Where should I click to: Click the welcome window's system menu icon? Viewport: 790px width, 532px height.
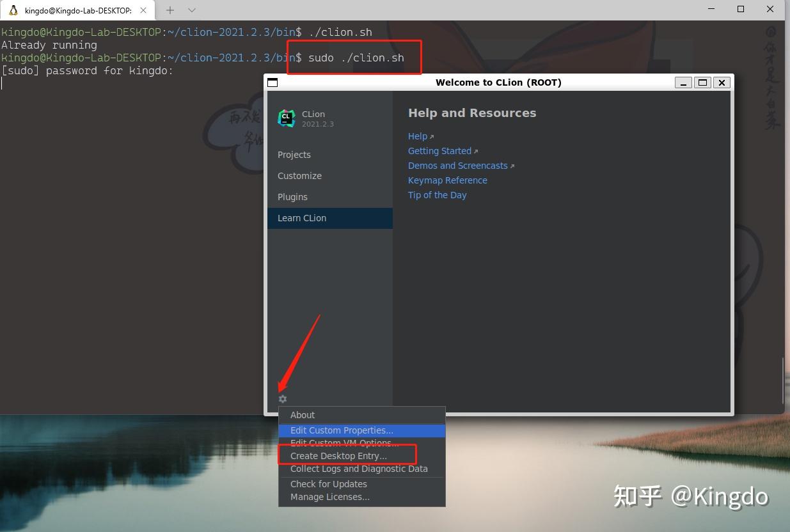pyautogui.click(x=272, y=82)
